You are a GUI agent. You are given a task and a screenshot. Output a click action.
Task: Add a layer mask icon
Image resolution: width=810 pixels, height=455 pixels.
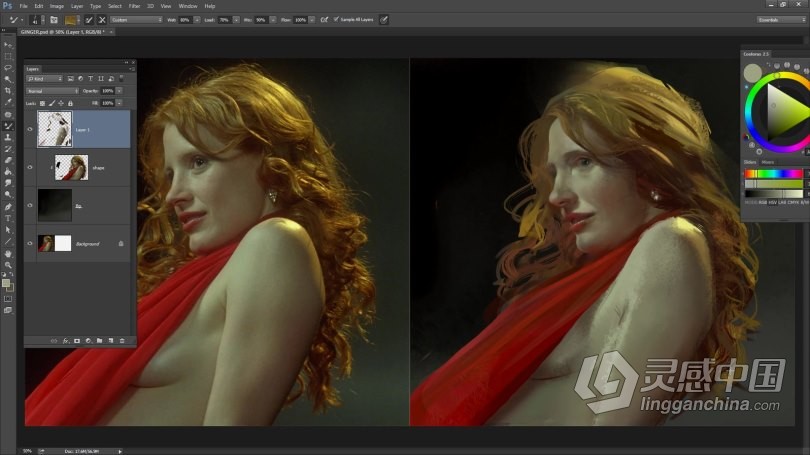pos(77,341)
